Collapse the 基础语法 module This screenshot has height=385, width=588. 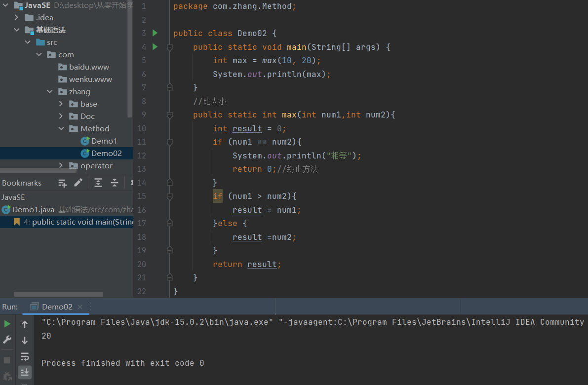(16, 30)
